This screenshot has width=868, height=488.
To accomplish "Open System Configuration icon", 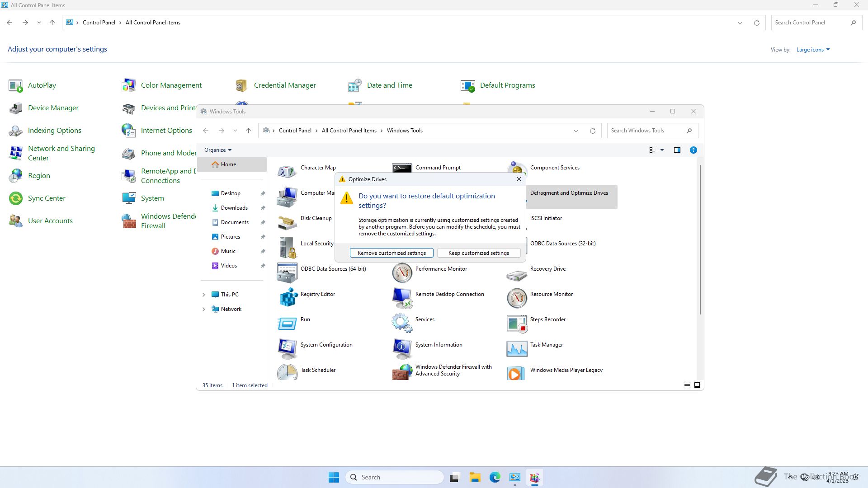I will (x=287, y=348).
